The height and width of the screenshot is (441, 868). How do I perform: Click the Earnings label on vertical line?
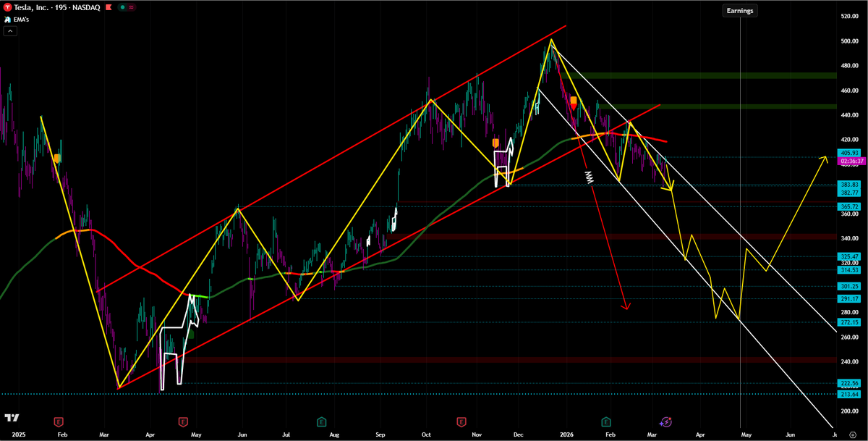pyautogui.click(x=741, y=11)
